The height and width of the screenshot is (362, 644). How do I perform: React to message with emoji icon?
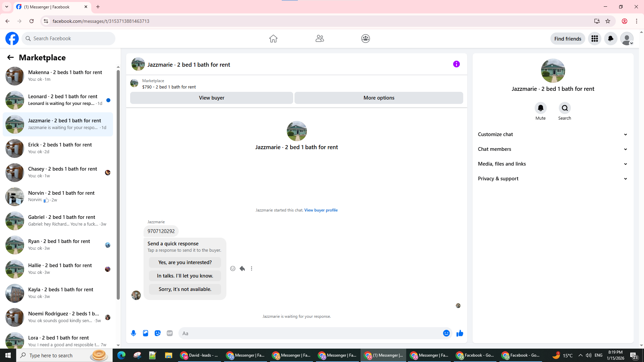coord(233,268)
